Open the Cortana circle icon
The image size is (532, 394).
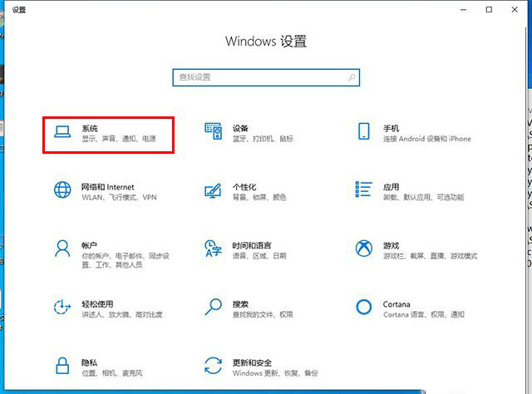click(364, 307)
